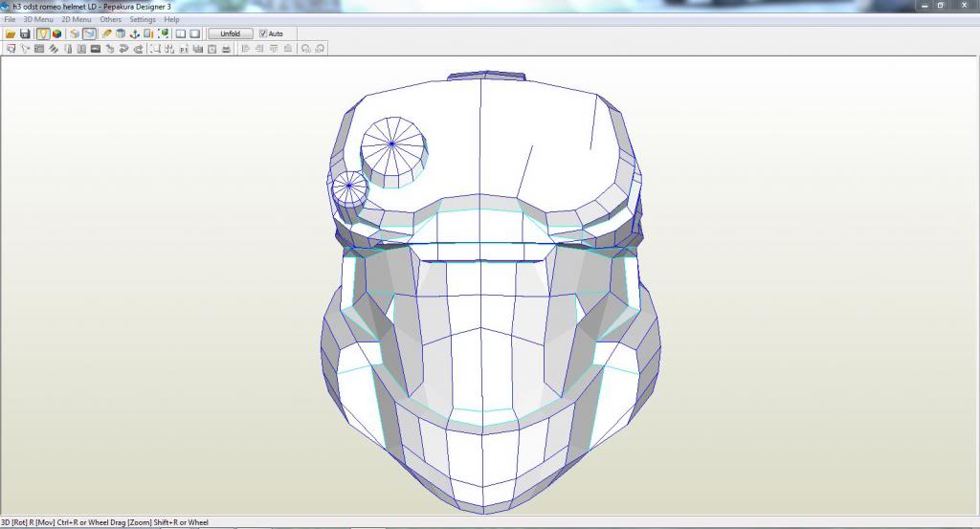Expand the 2D Menu dropdown
Image resolution: width=980 pixels, height=529 pixels.
[x=77, y=19]
